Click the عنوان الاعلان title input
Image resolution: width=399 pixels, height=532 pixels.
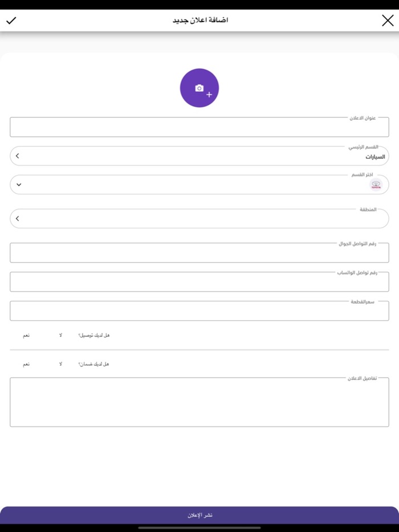click(x=199, y=126)
